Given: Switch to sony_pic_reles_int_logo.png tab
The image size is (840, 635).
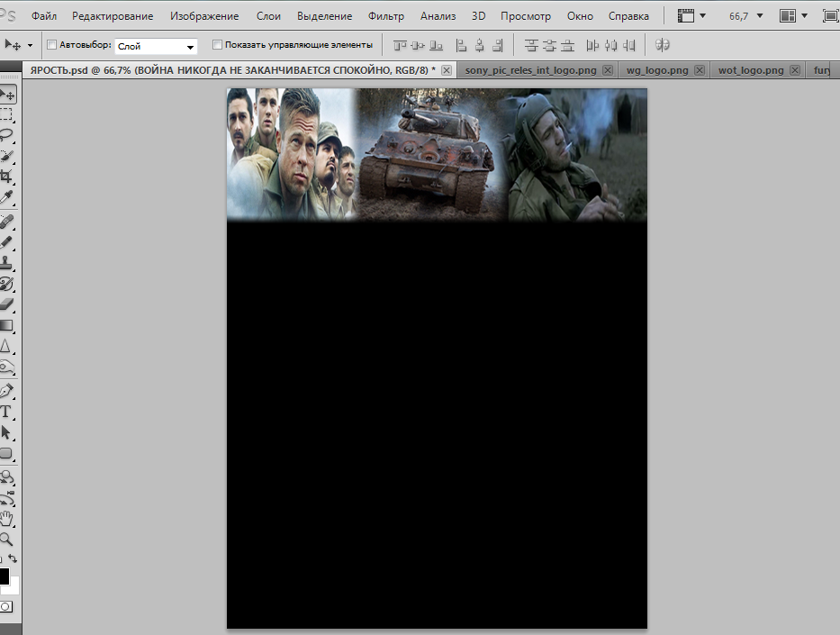Looking at the screenshot, I should (530, 70).
